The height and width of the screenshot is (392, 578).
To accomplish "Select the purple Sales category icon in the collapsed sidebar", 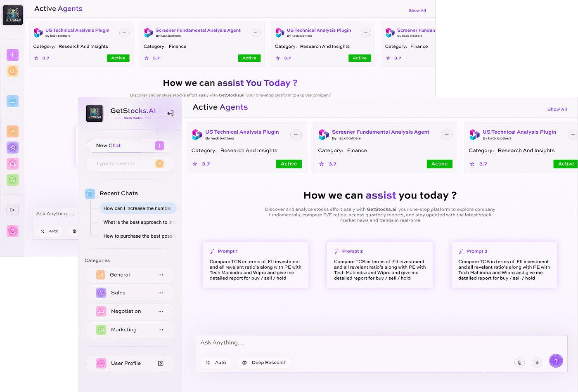I will click(12, 147).
